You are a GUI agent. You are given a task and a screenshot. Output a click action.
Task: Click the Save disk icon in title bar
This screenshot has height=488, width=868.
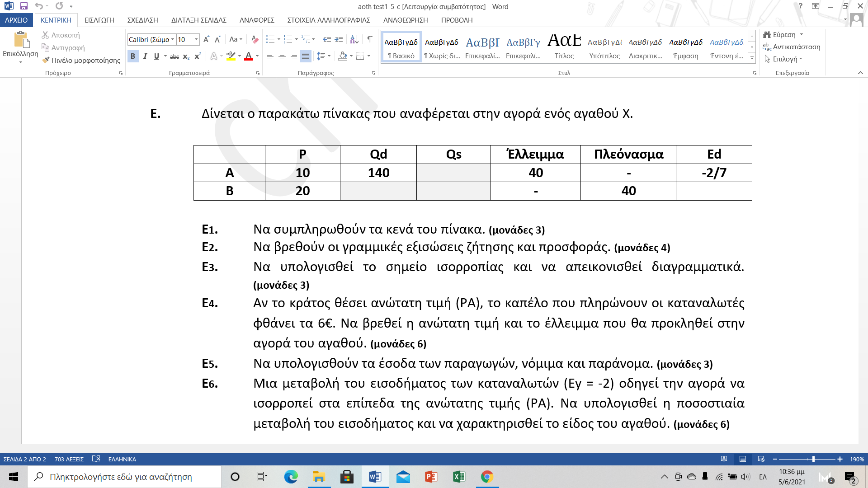coord(24,6)
